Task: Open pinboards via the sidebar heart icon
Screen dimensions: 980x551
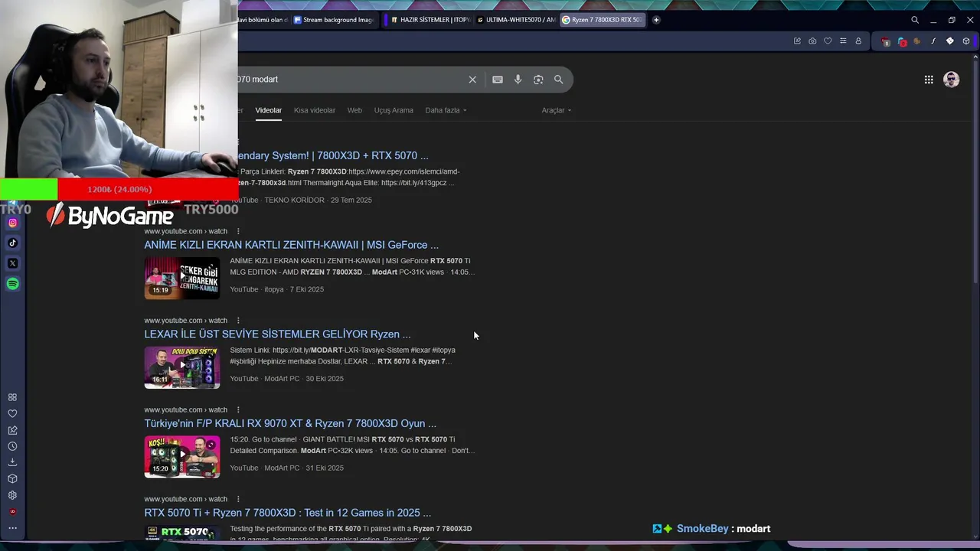Action: [12, 413]
